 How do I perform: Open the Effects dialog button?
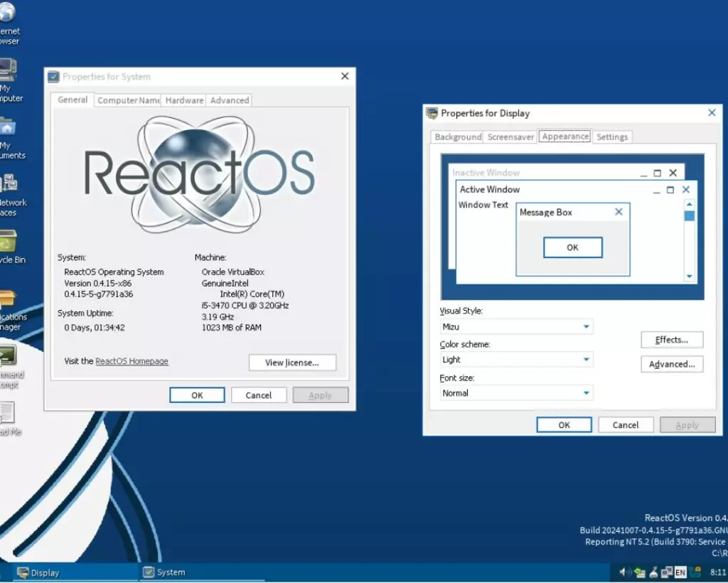click(672, 340)
